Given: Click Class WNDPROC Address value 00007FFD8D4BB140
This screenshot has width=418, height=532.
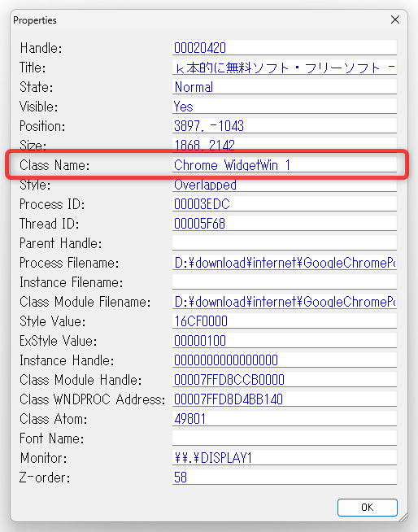Looking at the screenshot, I should click(285, 399).
